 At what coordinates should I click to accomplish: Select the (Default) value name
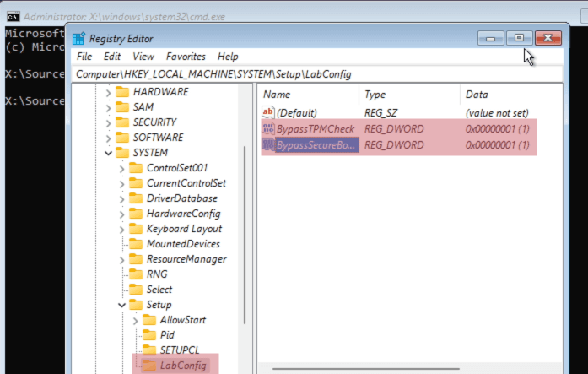[x=297, y=113]
